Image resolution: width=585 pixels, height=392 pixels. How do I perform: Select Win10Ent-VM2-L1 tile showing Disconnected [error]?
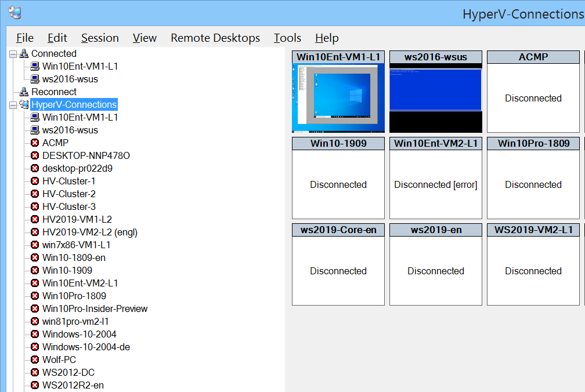pyautogui.click(x=436, y=178)
